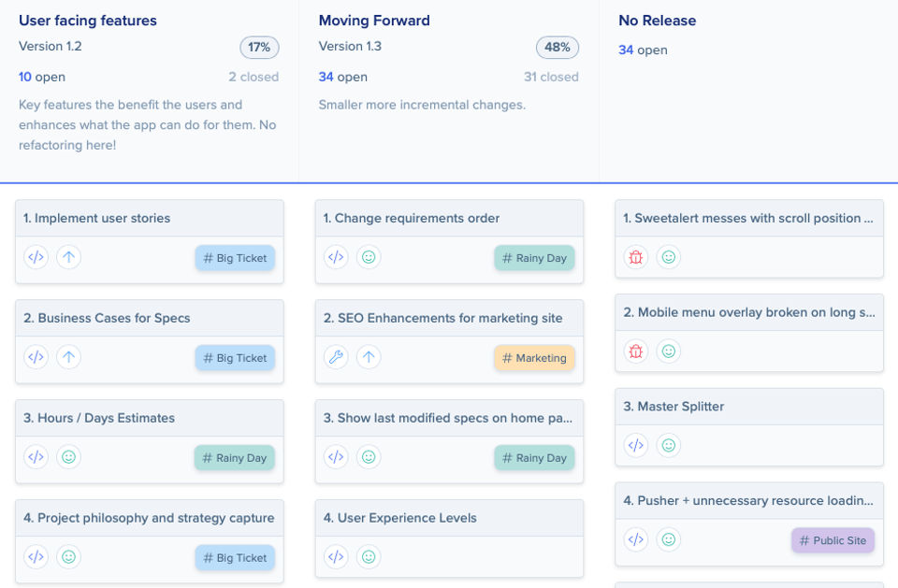
Task: Click code icon on Implement user stories card
Action: pyautogui.click(x=36, y=257)
